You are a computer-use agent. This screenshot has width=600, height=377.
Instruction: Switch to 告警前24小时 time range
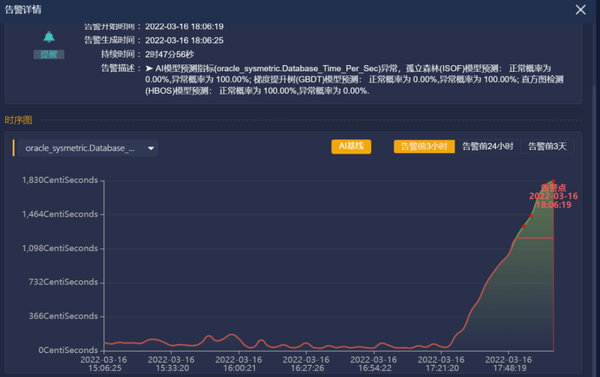click(488, 146)
